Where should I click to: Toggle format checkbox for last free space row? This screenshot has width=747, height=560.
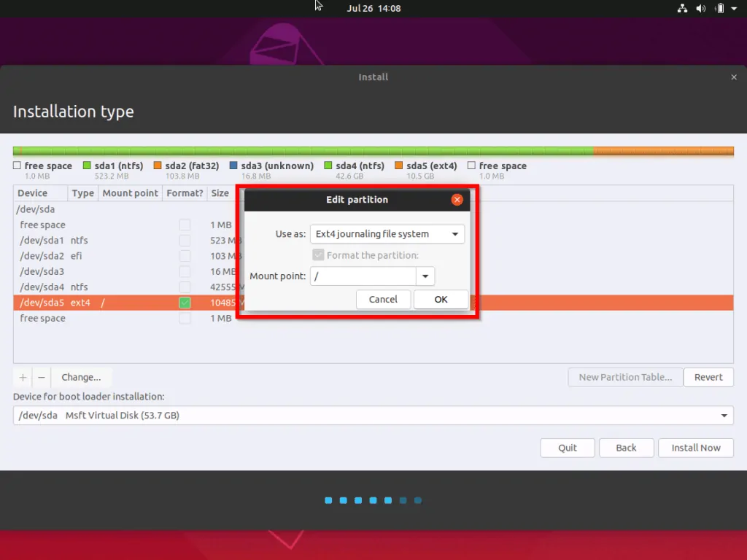(185, 318)
